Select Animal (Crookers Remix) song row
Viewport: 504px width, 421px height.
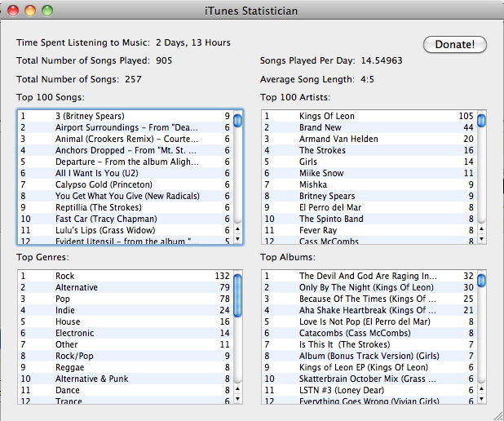(126, 139)
